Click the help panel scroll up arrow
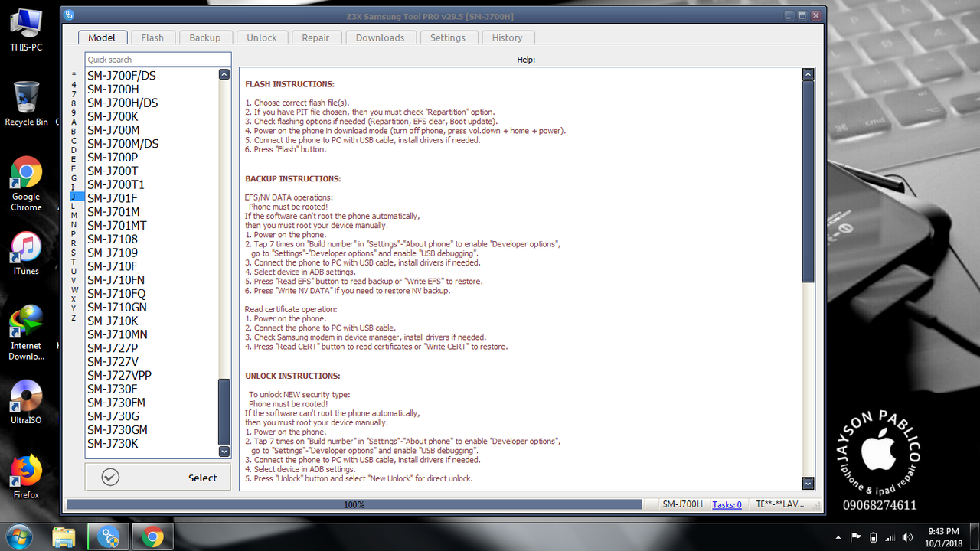The width and height of the screenshot is (980, 551). click(x=808, y=74)
